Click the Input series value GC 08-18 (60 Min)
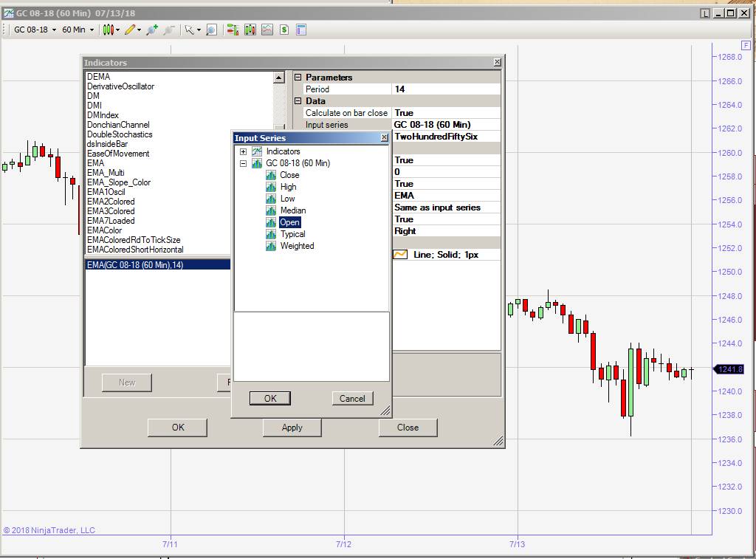Screen dimensions: 756x559 (446, 125)
